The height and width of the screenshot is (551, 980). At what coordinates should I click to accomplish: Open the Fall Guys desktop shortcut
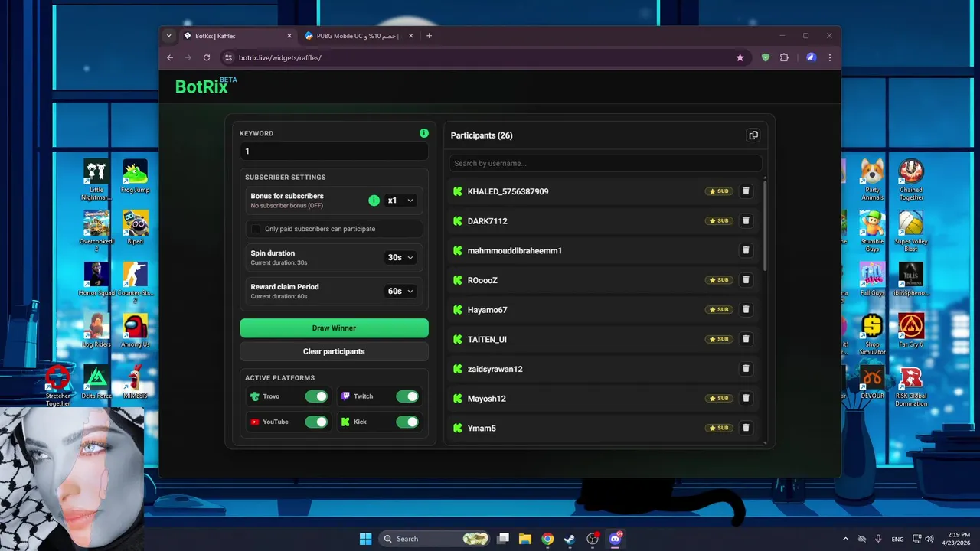871,279
